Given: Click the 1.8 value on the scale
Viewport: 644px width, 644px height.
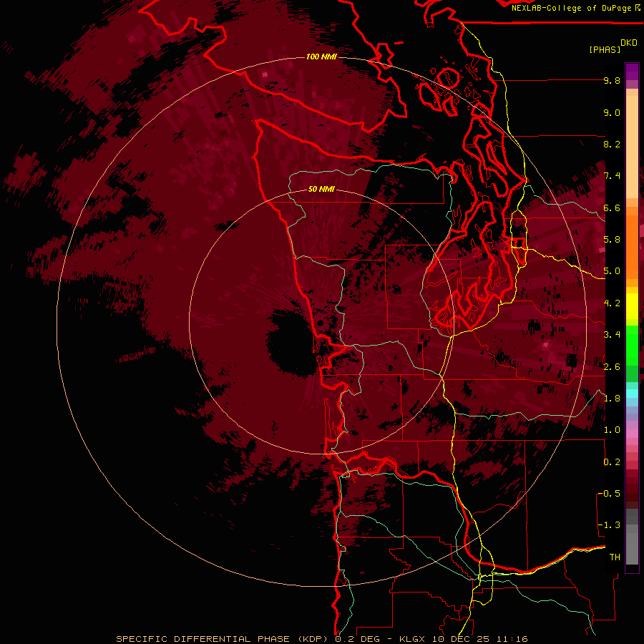Looking at the screenshot, I should pyautogui.click(x=612, y=399).
